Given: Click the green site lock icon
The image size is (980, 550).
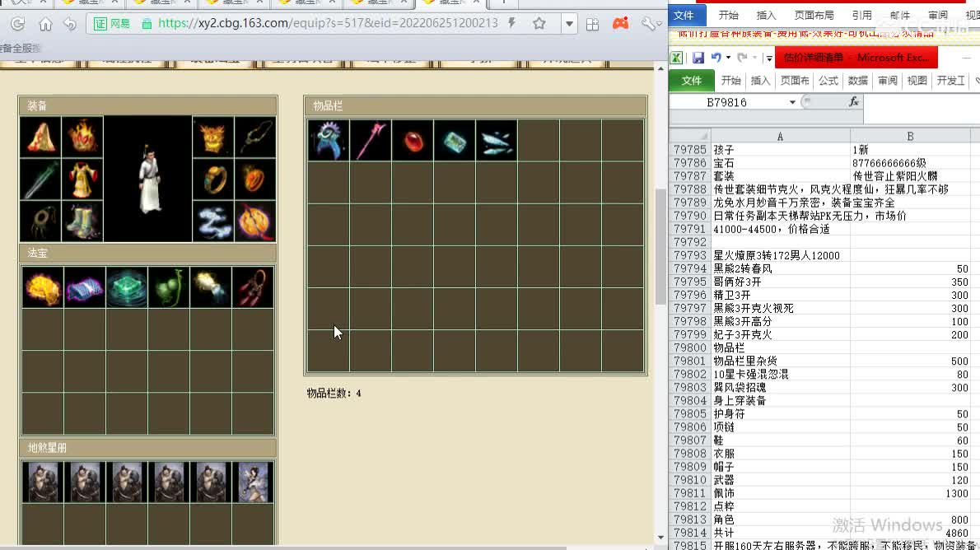Looking at the screenshot, I should 147,24.
